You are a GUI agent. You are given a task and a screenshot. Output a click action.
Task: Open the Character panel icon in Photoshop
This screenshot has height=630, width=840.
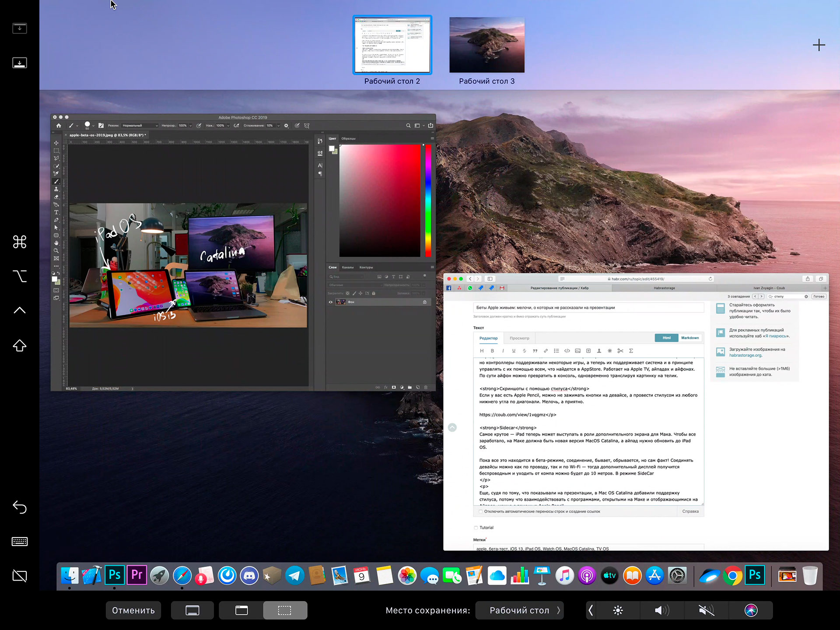(320, 165)
